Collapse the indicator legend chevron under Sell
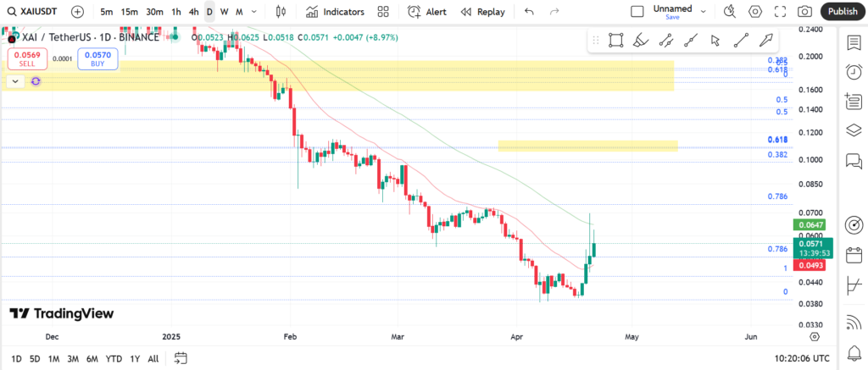868x370 pixels. [x=15, y=81]
